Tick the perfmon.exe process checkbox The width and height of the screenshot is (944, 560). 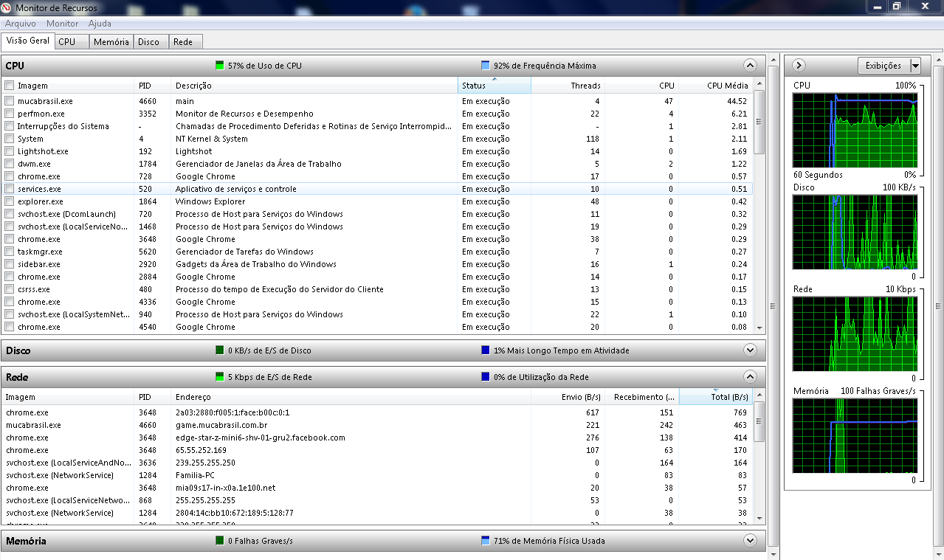(x=10, y=114)
